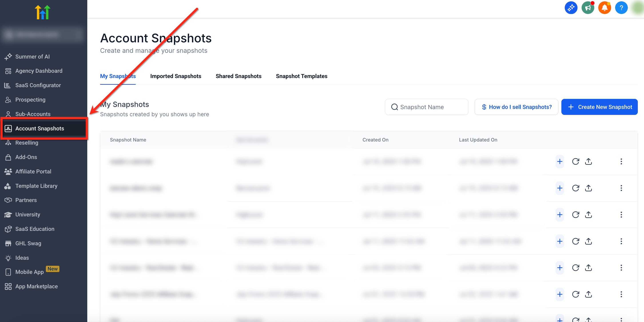Click the user avatar in top corner
The height and width of the screenshot is (322, 644).
(x=638, y=8)
